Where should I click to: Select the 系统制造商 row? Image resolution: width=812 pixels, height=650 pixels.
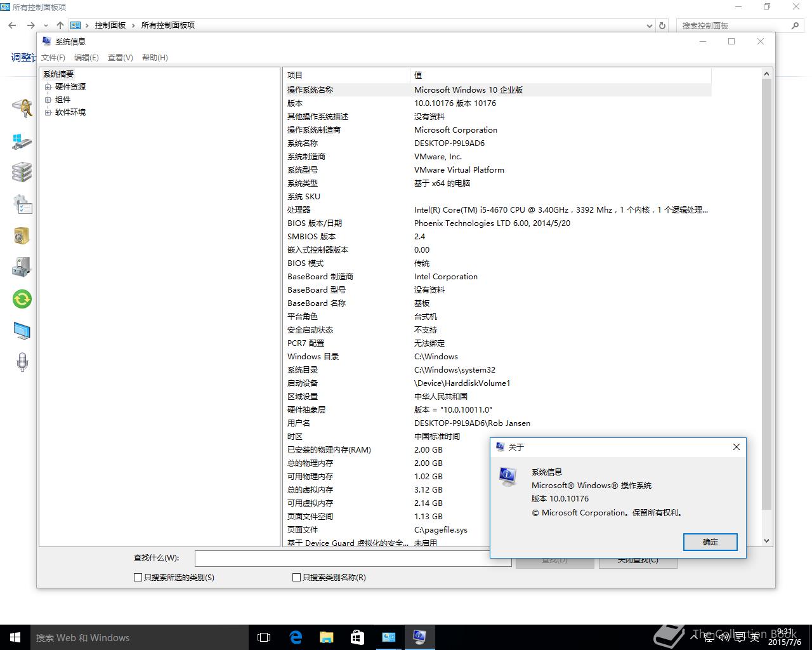click(x=497, y=157)
